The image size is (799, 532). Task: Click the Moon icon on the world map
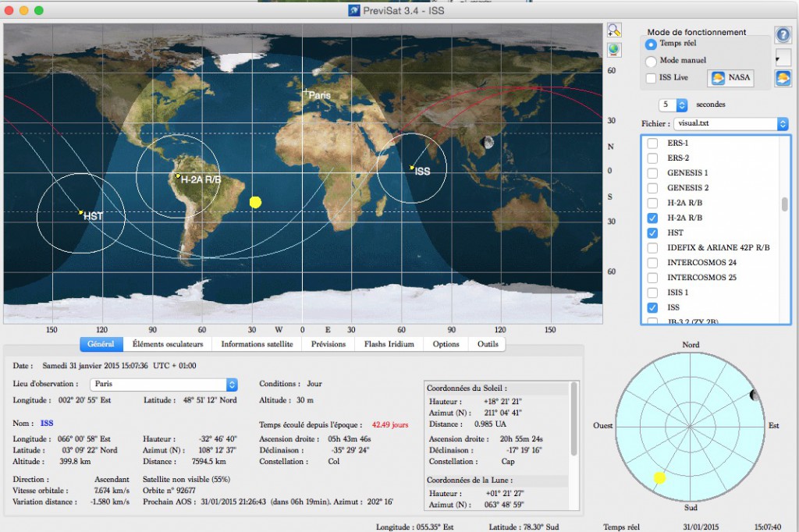488,142
